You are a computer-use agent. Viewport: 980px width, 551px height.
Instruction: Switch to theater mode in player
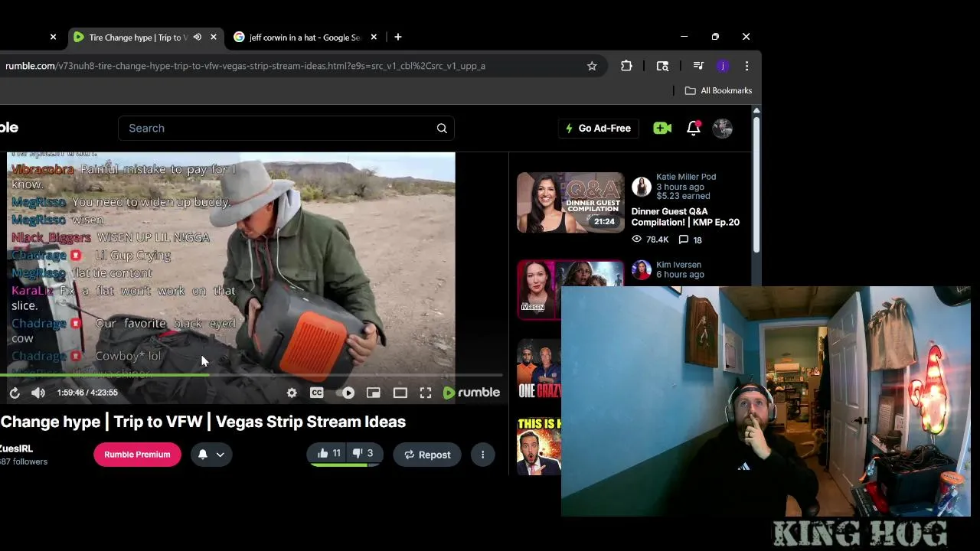[400, 393]
